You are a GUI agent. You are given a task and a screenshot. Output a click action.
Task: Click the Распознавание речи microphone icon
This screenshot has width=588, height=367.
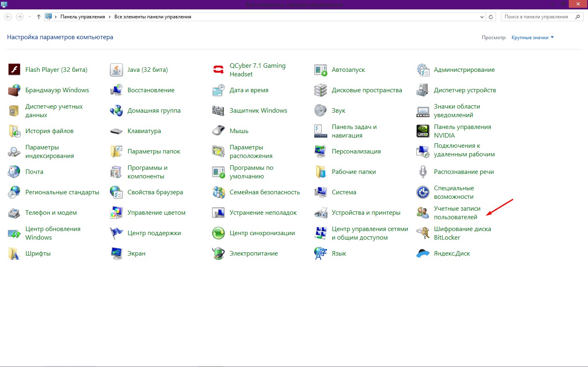423,172
